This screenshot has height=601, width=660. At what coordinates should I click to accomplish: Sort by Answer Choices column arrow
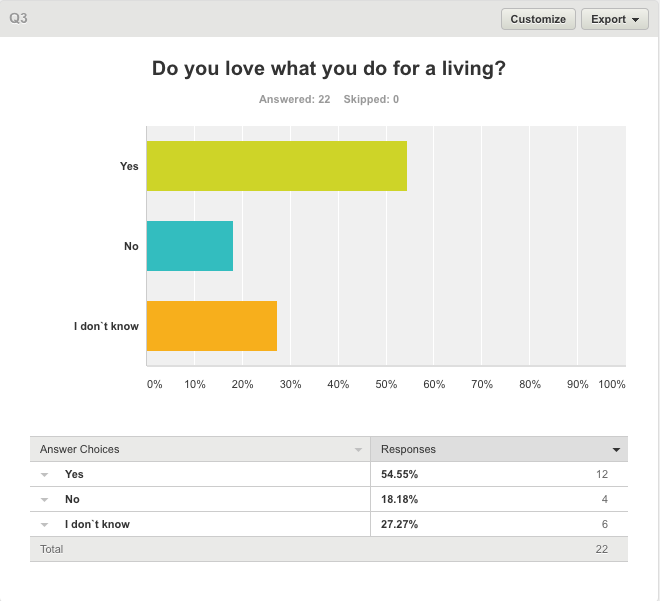pos(359,450)
